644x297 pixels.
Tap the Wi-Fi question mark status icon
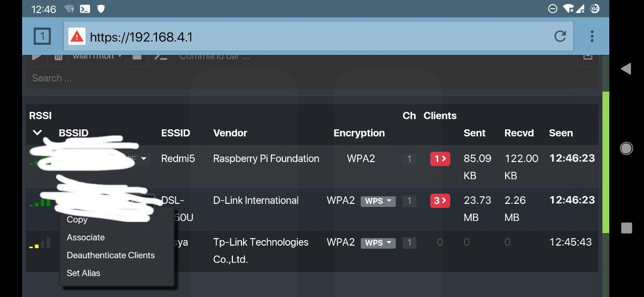point(69,9)
